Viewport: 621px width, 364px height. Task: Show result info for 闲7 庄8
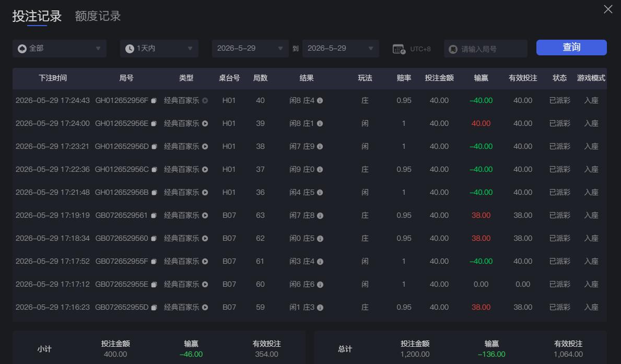click(x=320, y=216)
